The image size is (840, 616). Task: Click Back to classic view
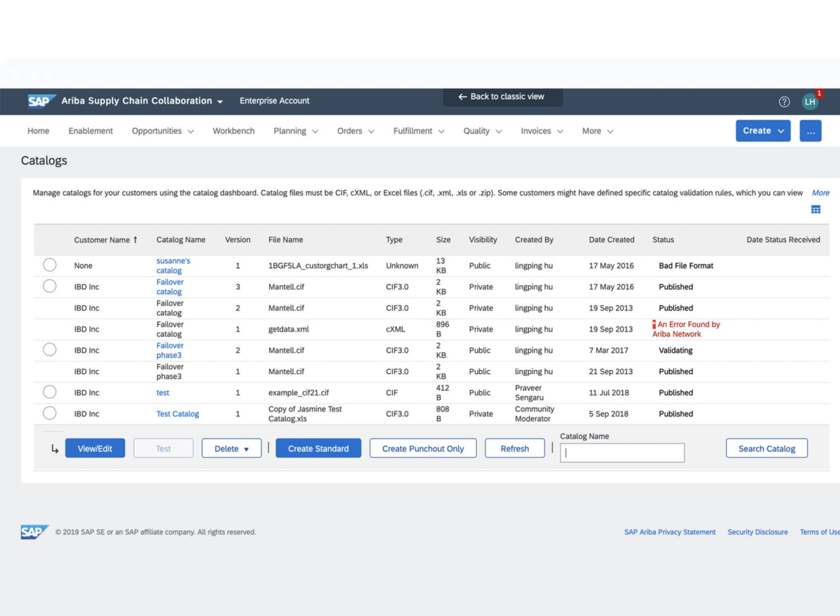pyautogui.click(x=502, y=96)
